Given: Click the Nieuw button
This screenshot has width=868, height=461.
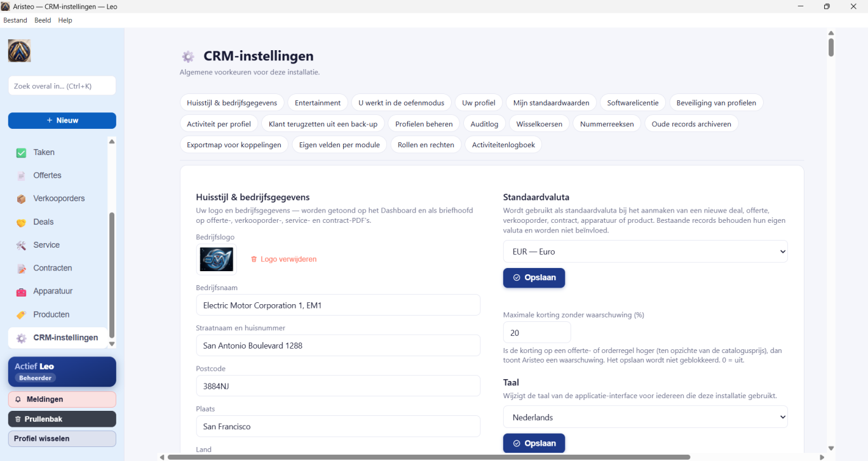Looking at the screenshot, I should click(x=62, y=121).
